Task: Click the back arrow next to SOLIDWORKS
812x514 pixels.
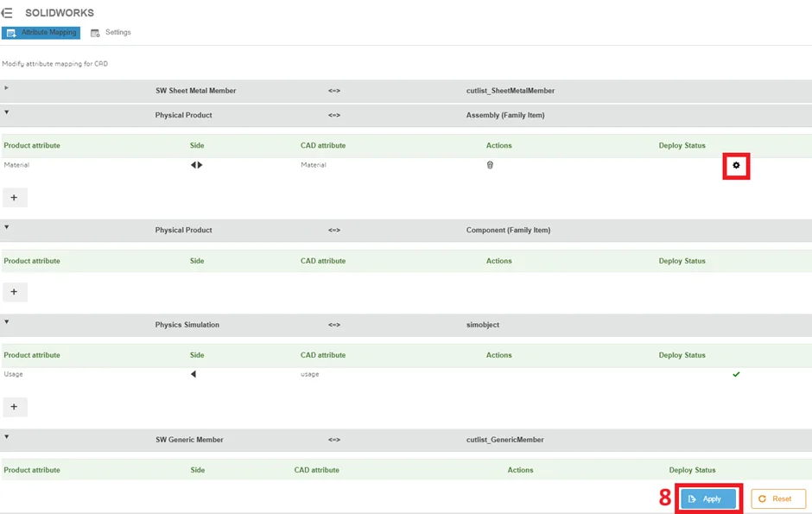Action: tap(7, 12)
